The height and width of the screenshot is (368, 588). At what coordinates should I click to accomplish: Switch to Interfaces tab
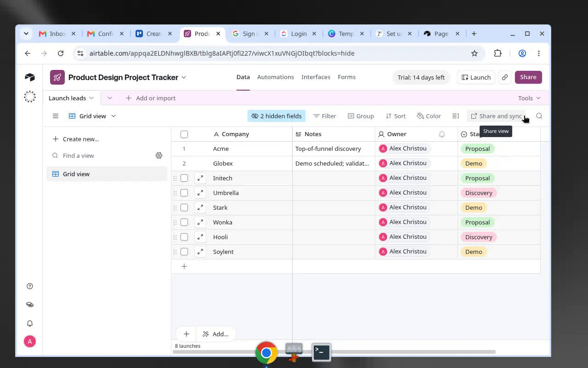[316, 77]
